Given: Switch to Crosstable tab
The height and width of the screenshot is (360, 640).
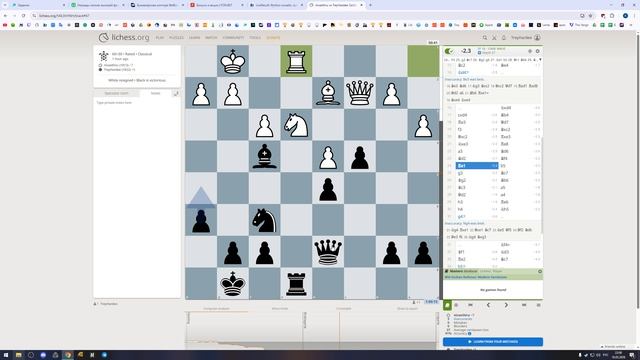Looking at the screenshot, I should tap(344, 309).
